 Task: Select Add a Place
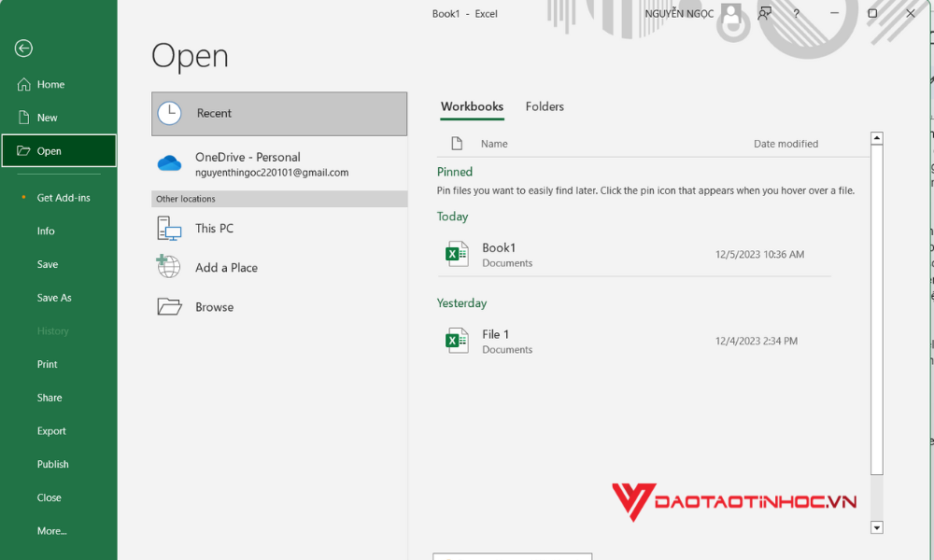pyautogui.click(x=279, y=268)
